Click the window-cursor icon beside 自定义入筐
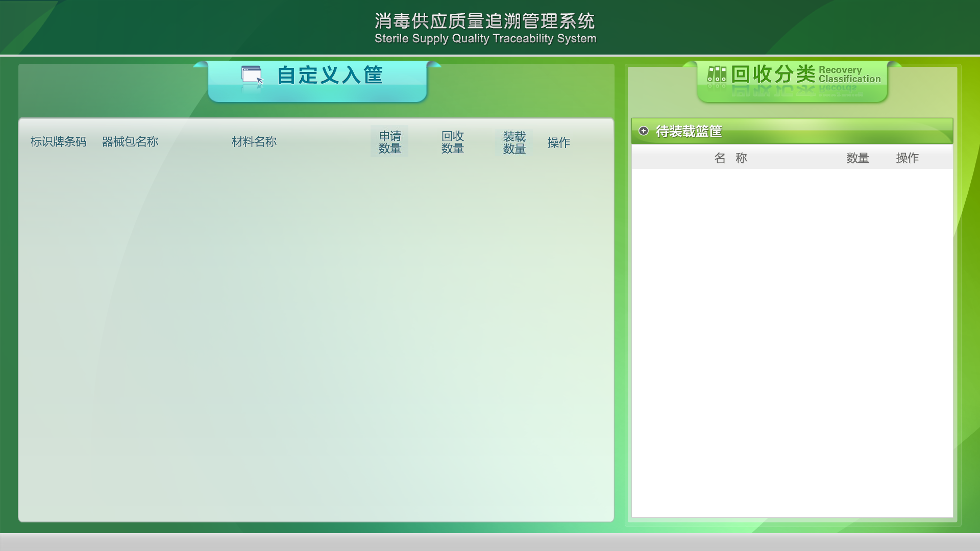Viewport: 980px width, 551px height. point(252,76)
